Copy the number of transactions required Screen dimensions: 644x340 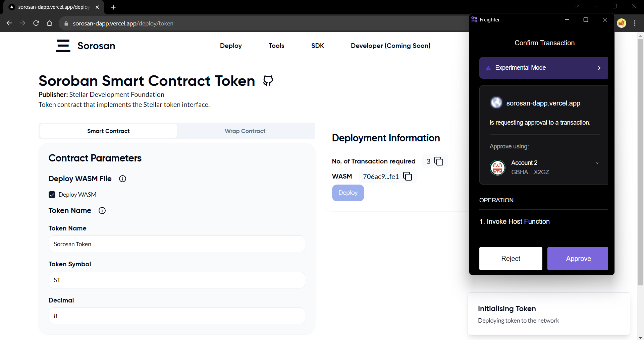439,161
